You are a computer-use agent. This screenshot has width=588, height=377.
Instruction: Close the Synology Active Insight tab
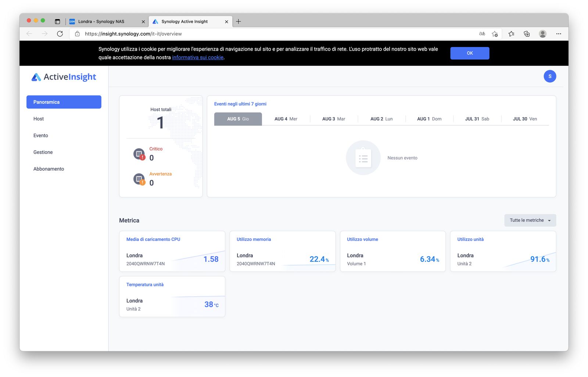tap(226, 22)
